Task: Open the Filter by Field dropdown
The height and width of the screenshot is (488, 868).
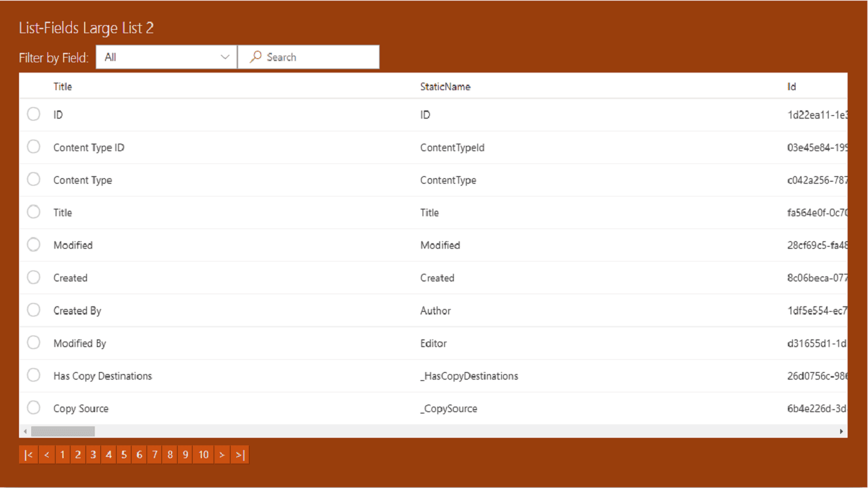Action: click(166, 57)
